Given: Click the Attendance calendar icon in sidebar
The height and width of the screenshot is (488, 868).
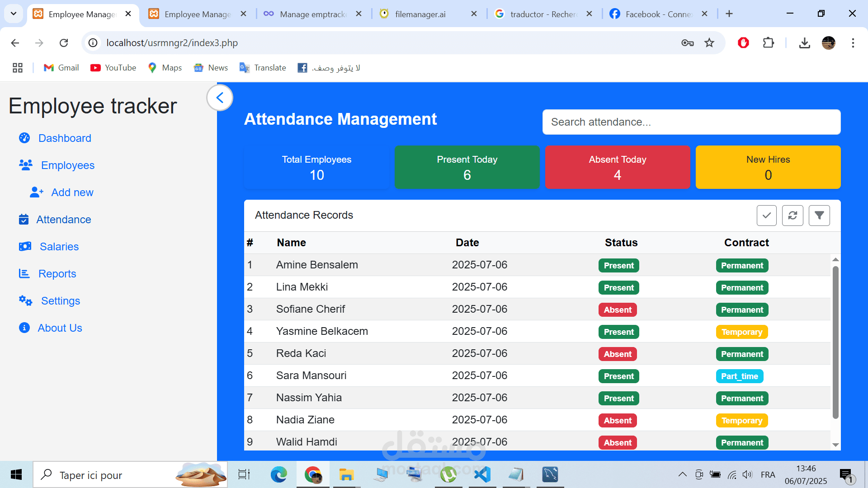Looking at the screenshot, I should click(x=24, y=220).
